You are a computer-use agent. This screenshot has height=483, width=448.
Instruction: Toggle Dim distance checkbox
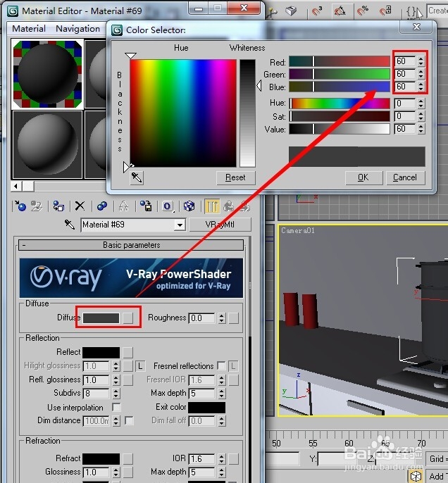129,420
